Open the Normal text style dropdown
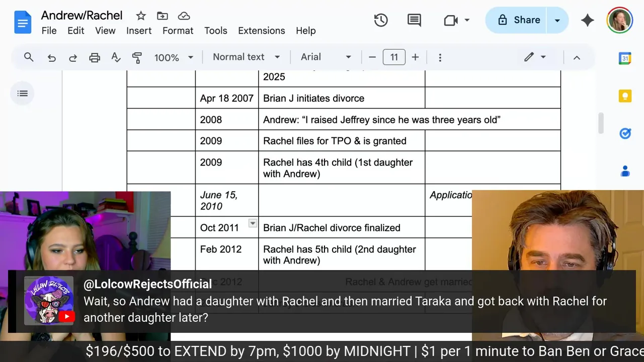 [x=246, y=57]
